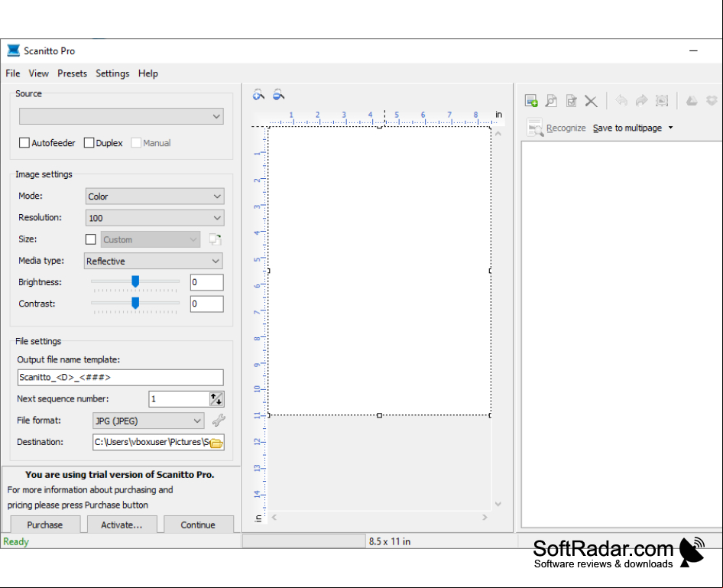This screenshot has width=723, height=588.
Task: Click the redo arrow icon
Action: coord(641,100)
